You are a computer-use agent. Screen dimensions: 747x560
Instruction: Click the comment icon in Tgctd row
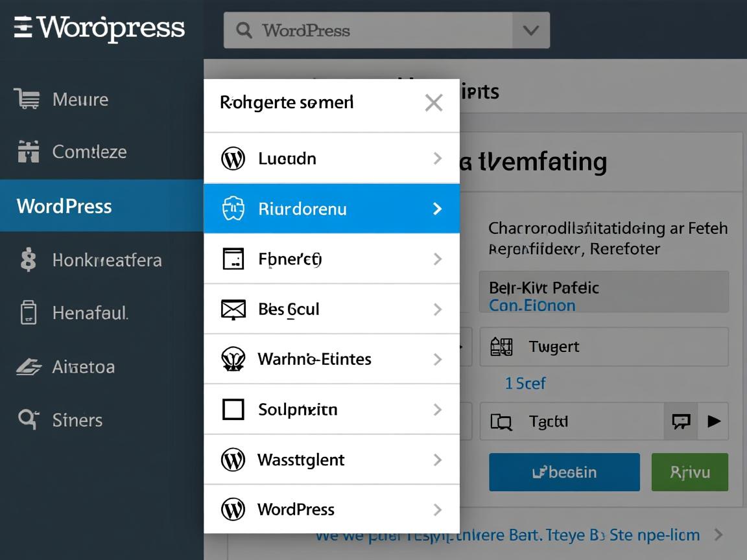point(681,421)
